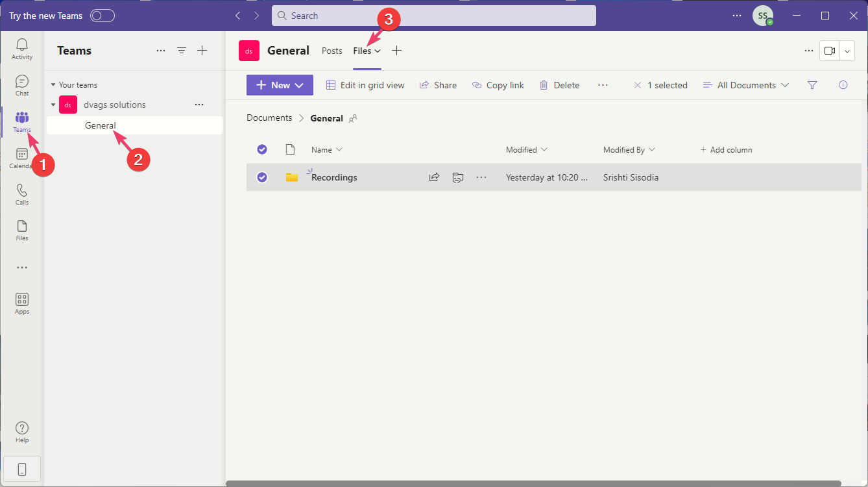
Task: Show more apps via sidebar ellipsis
Action: [22, 268]
